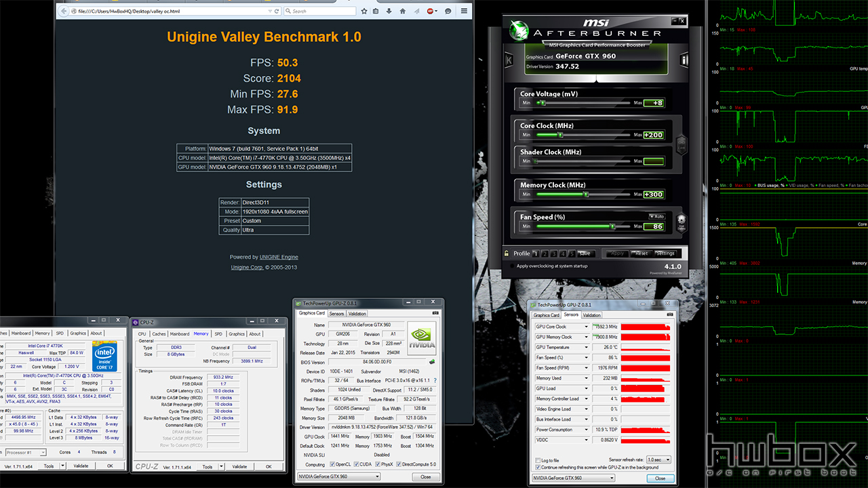Open the Firefox hamburger menu
The width and height of the screenshot is (868, 488).
(x=464, y=12)
